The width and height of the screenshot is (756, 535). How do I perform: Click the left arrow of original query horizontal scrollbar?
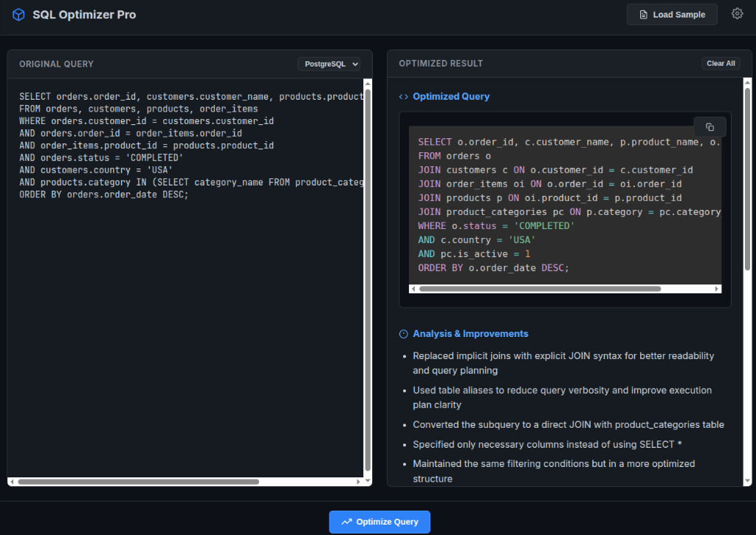[12, 482]
